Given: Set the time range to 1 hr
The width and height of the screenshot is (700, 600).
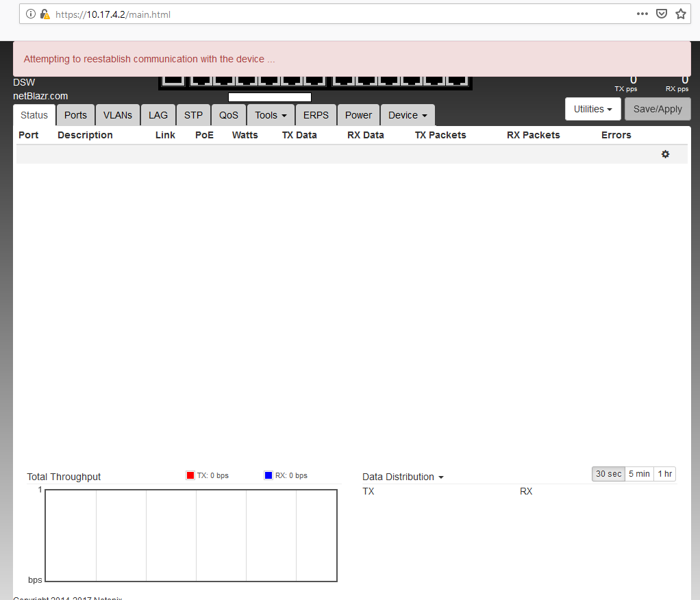Looking at the screenshot, I should coord(664,474).
